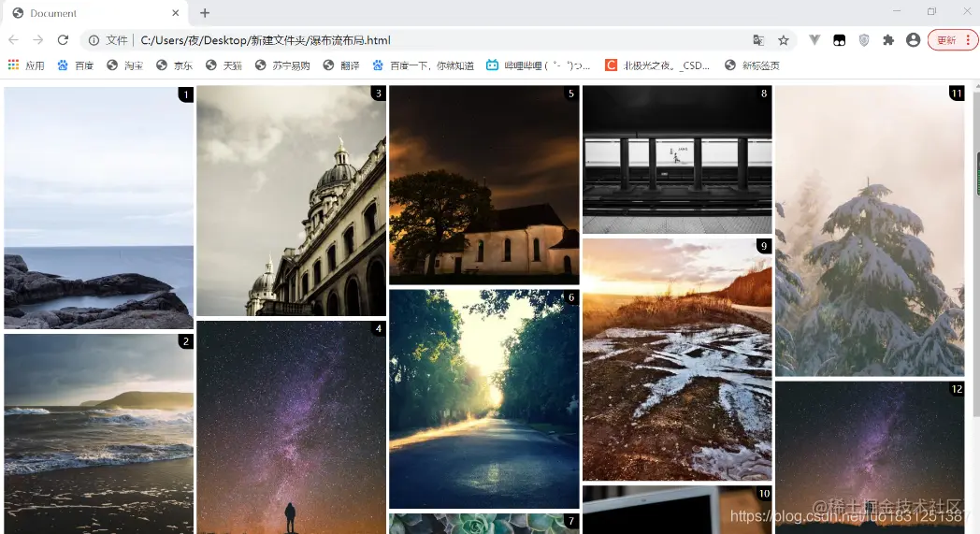The height and width of the screenshot is (534, 980).
Task: Open the extensions puzzle piece menu
Action: click(x=888, y=40)
